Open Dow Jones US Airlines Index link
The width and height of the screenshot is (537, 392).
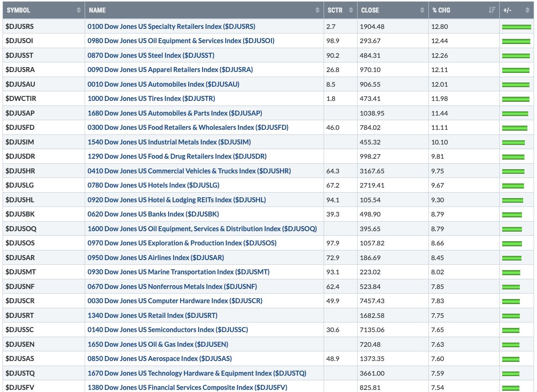pos(156,258)
